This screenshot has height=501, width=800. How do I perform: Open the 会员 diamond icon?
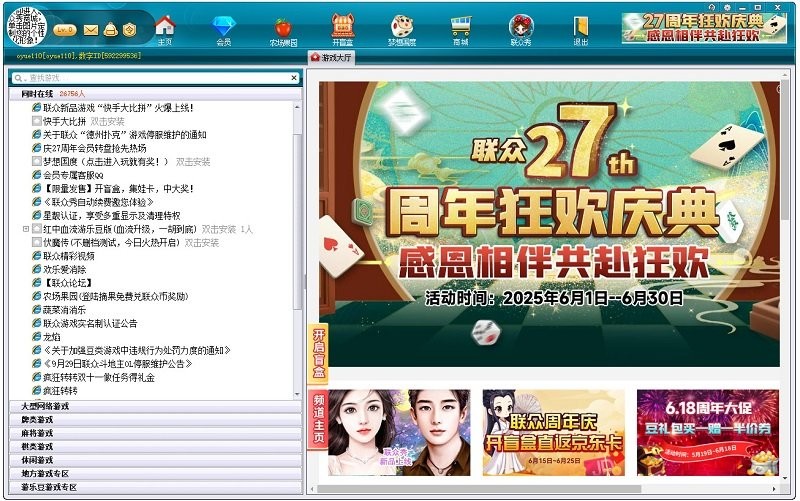(x=224, y=30)
